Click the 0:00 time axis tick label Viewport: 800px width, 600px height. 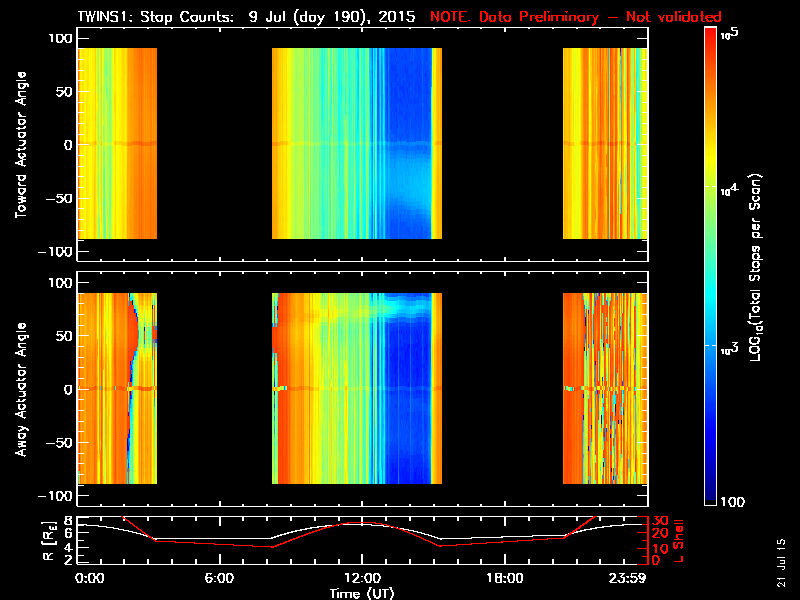pyautogui.click(x=90, y=579)
